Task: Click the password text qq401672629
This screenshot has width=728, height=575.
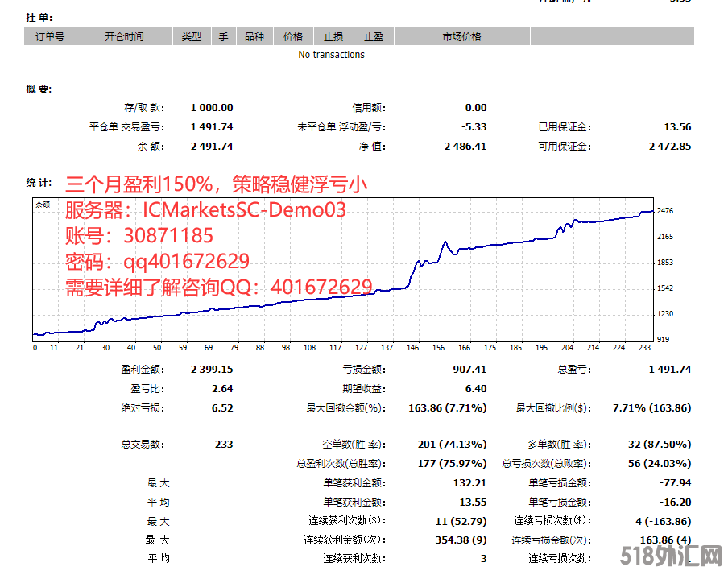Action: tap(186, 262)
